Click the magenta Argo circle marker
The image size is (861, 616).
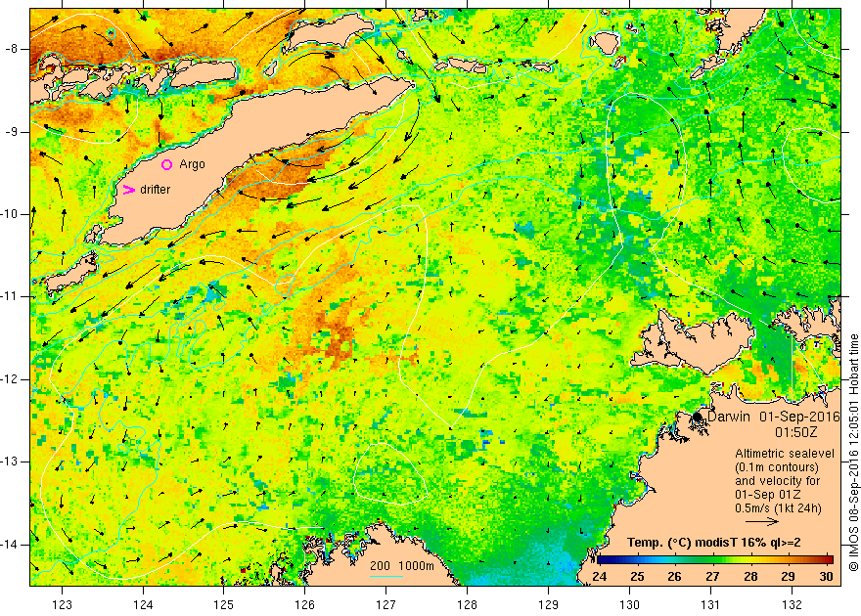[x=167, y=164]
